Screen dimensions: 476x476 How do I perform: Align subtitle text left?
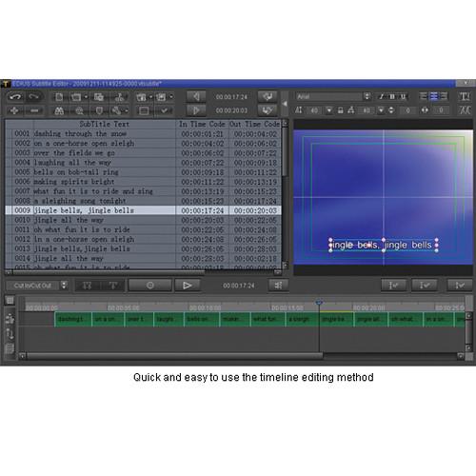point(423,96)
